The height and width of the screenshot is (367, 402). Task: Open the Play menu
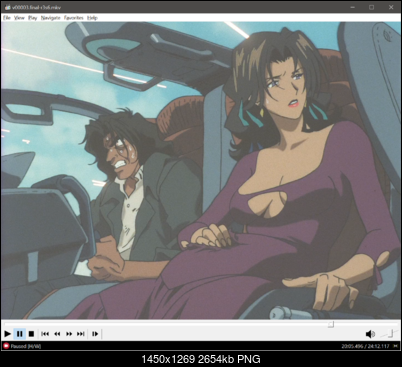point(32,18)
